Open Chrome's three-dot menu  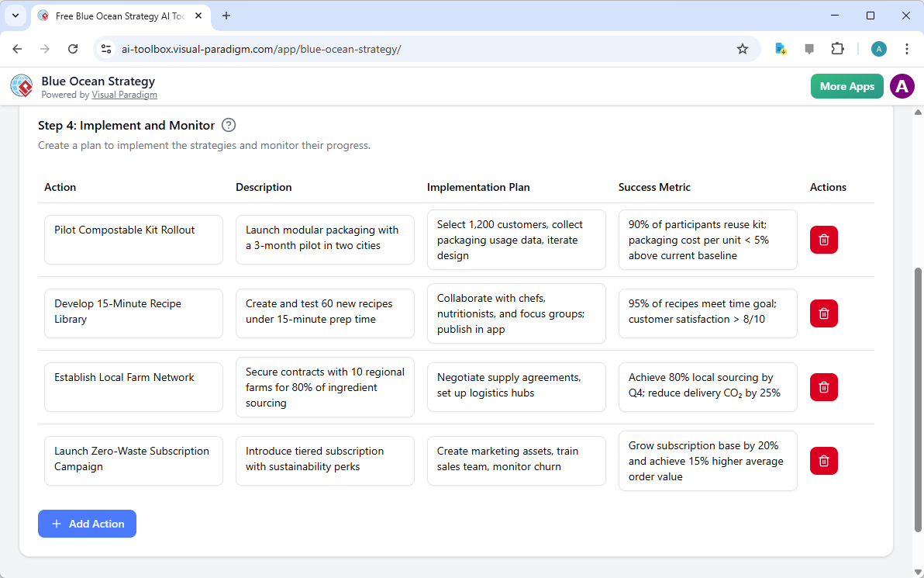click(x=907, y=48)
